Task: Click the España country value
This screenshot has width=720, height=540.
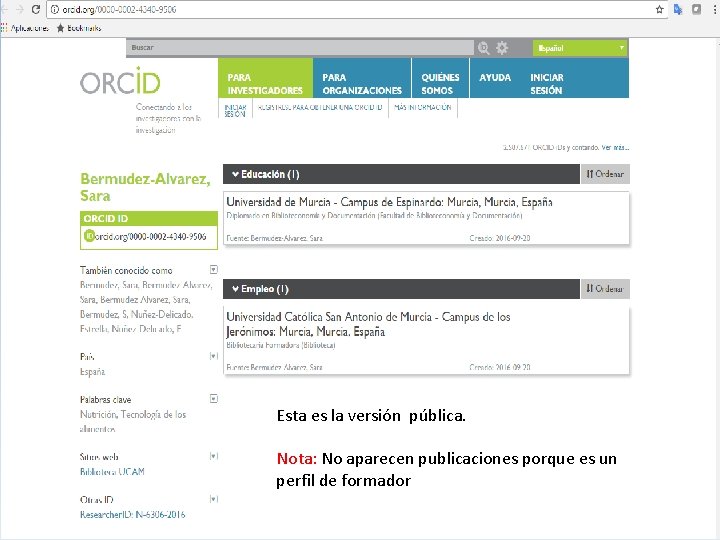Action: pos(92,371)
